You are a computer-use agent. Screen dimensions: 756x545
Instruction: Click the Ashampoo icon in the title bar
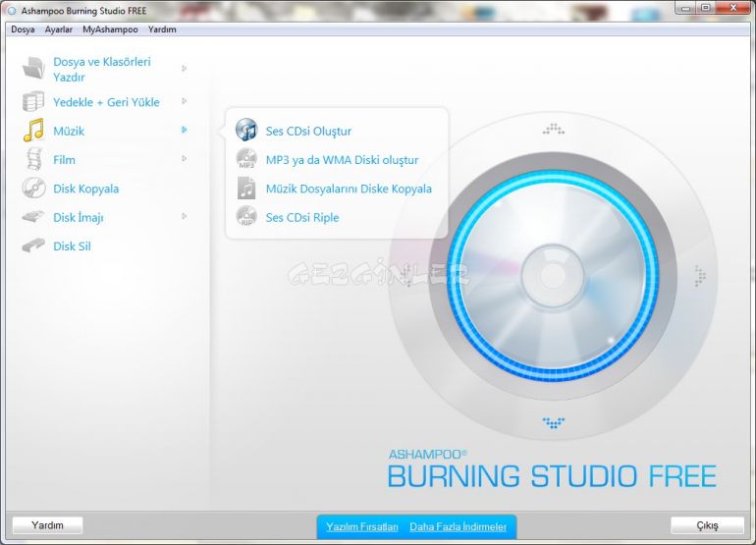tap(12, 11)
